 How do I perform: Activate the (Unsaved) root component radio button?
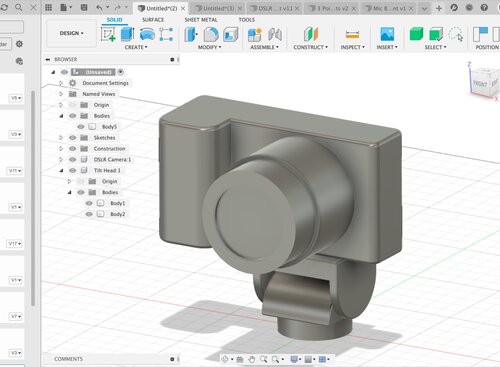coord(121,72)
